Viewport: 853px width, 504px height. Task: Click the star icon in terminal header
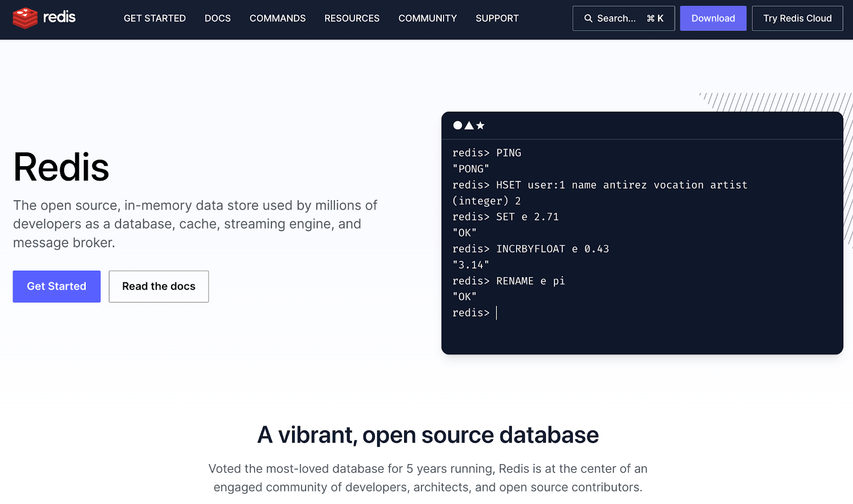480,125
